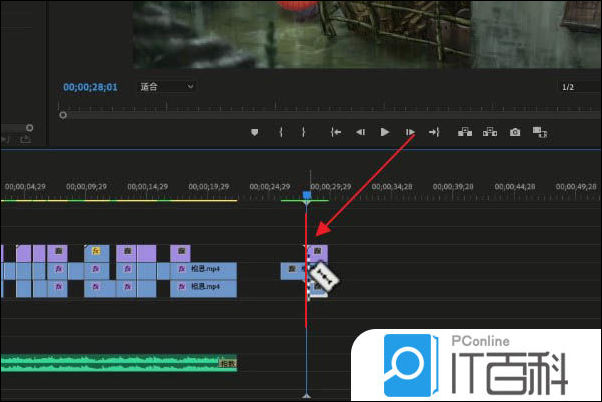This screenshot has width=602, height=402.
Task: Set the Mark In point
Action: [x=281, y=132]
